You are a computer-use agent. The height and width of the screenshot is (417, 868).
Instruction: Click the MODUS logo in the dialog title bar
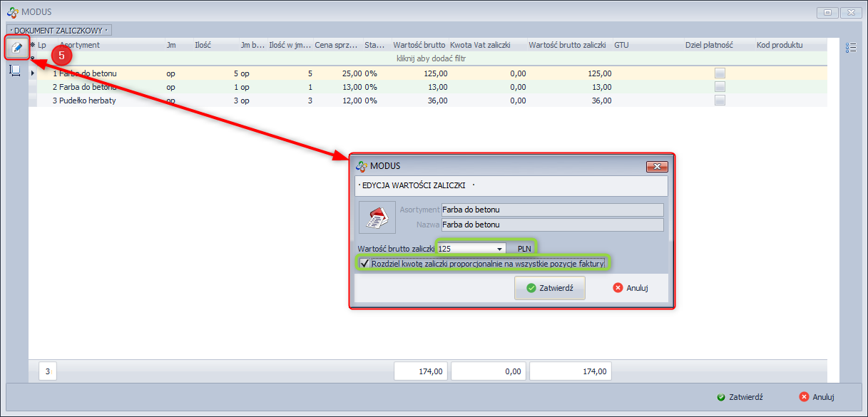pyautogui.click(x=362, y=166)
